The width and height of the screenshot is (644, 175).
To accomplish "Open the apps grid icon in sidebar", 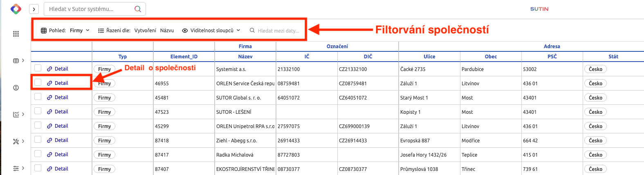I will pyautogui.click(x=16, y=34).
